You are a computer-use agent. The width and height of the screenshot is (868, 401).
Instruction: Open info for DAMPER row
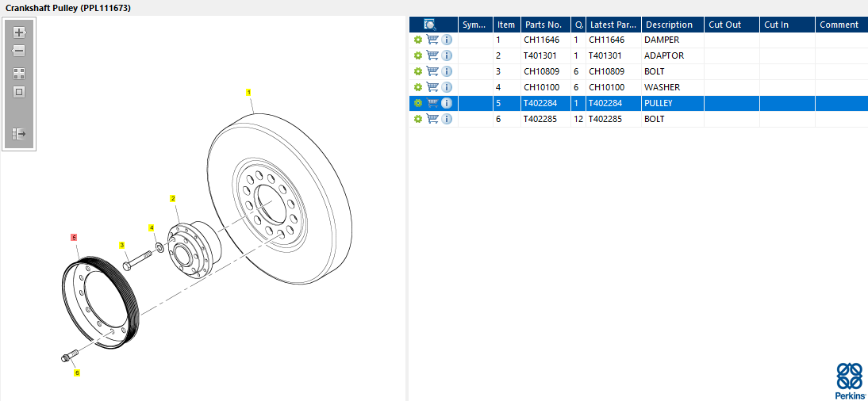point(447,40)
